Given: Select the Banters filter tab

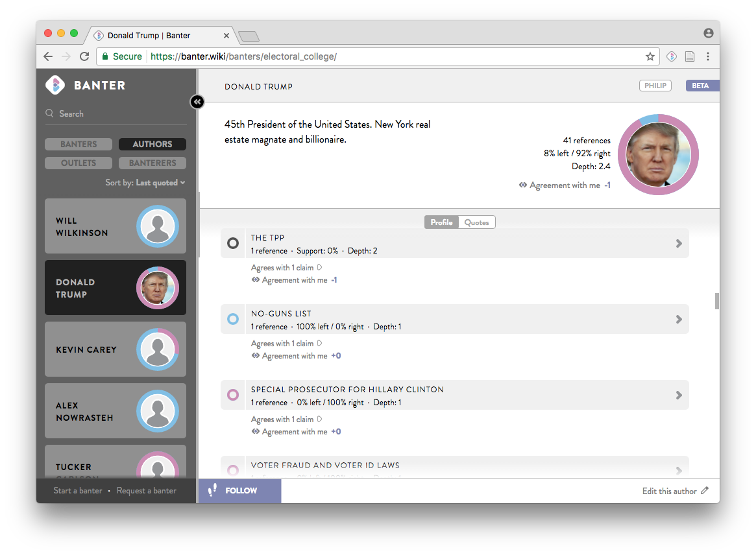Looking at the screenshot, I should click(79, 144).
